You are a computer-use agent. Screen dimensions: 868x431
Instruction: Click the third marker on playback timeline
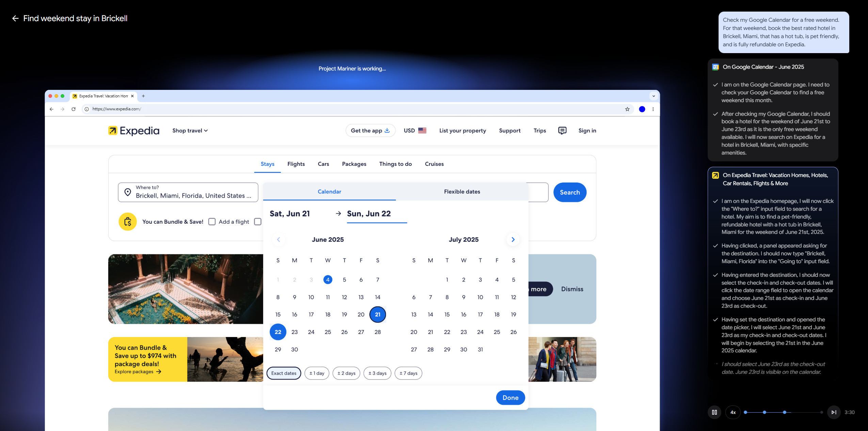(x=785, y=412)
